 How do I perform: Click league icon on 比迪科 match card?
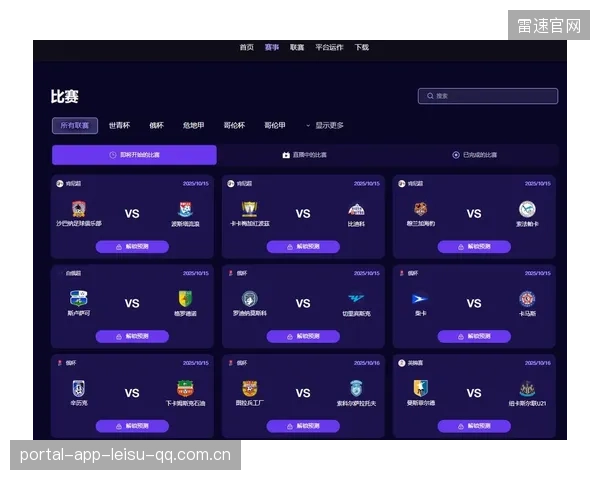(x=230, y=184)
